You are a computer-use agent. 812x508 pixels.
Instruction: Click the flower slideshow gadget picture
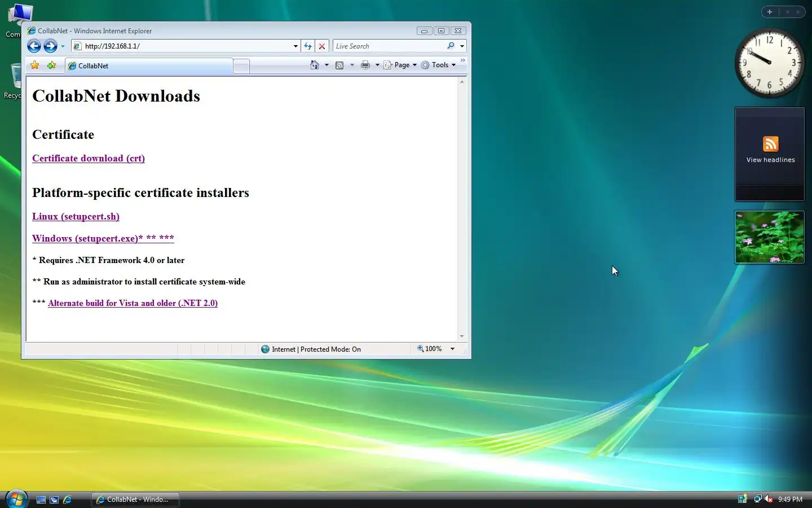point(769,237)
